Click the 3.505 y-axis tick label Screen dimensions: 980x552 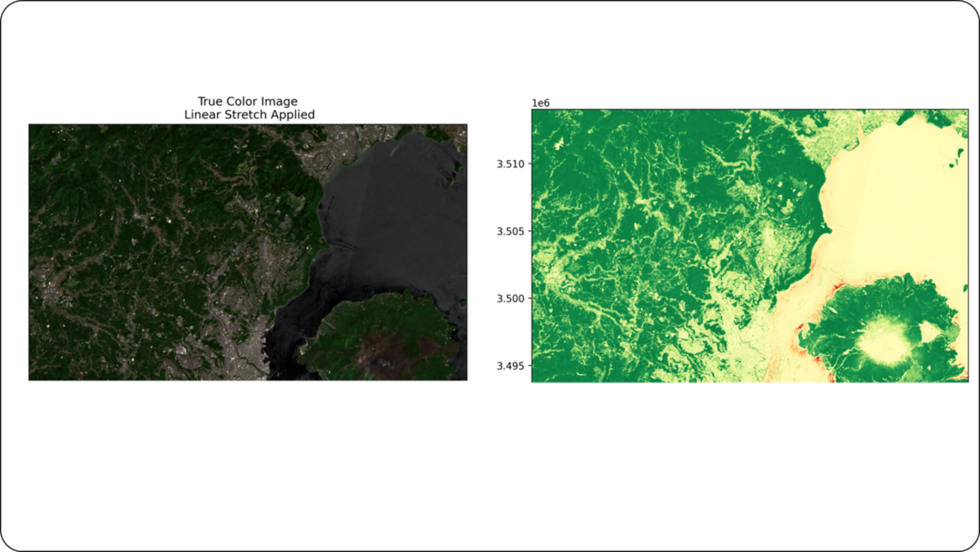pyautogui.click(x=512, y=231)
